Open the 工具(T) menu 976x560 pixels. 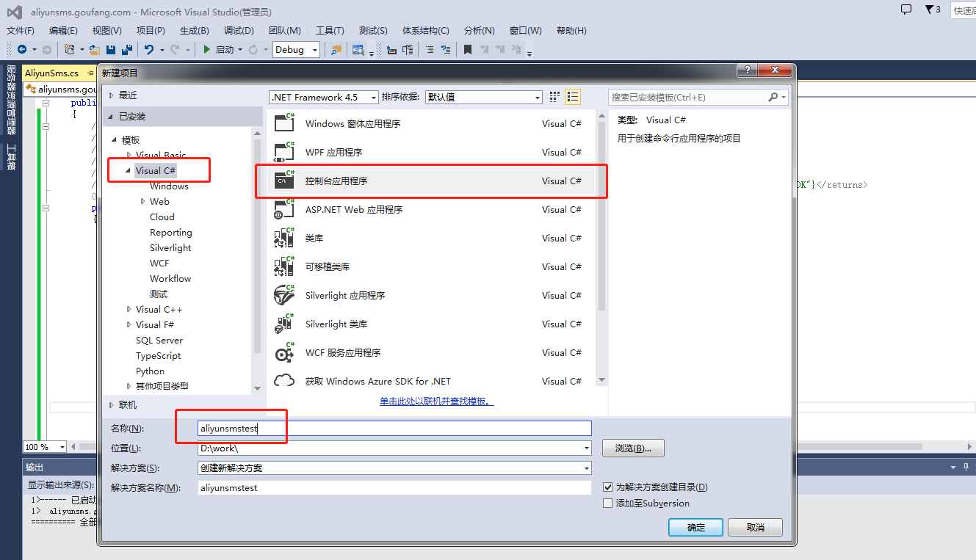point(330,30)
